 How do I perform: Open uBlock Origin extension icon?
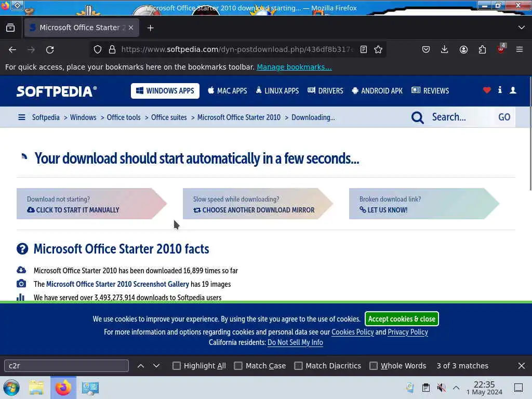[501, 49]
